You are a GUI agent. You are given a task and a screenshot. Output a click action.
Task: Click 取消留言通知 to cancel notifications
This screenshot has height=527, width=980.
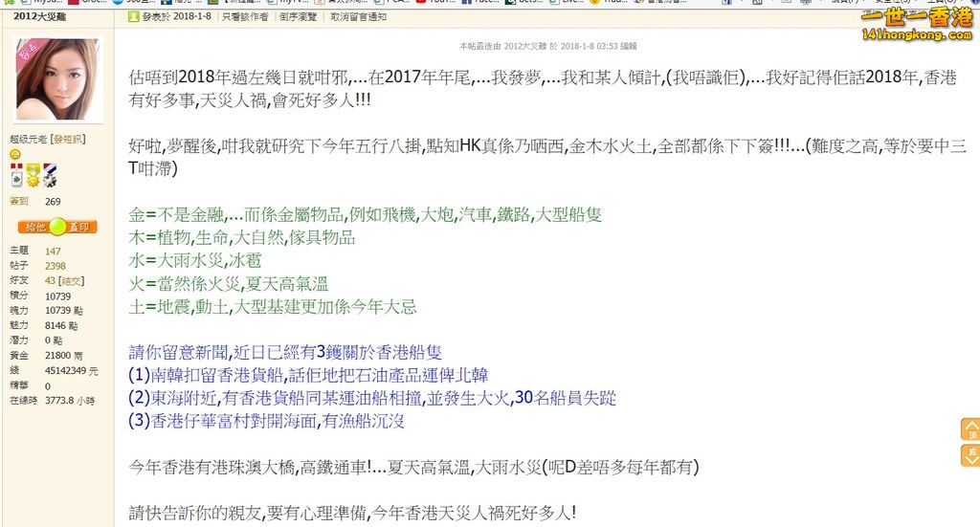point(358,16)
